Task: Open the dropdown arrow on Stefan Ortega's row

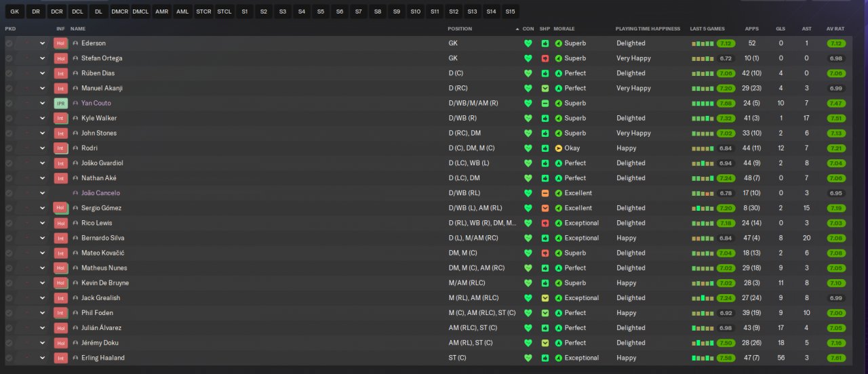Action: point(42,58)
